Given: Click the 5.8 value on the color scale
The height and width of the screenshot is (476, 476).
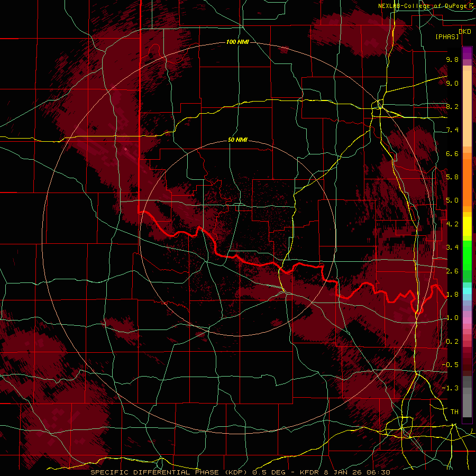Looking at the screenshot, I should tap(452, 177).
